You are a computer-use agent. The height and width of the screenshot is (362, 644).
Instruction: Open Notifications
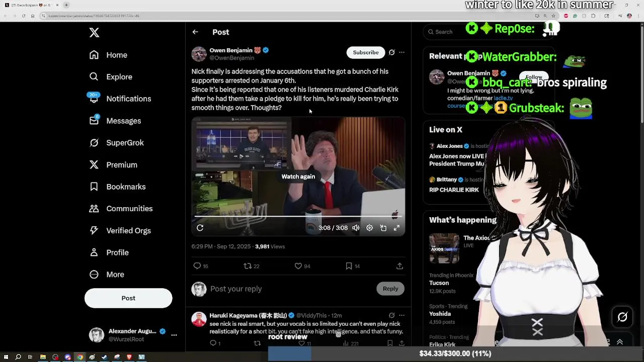pos(120,99)
